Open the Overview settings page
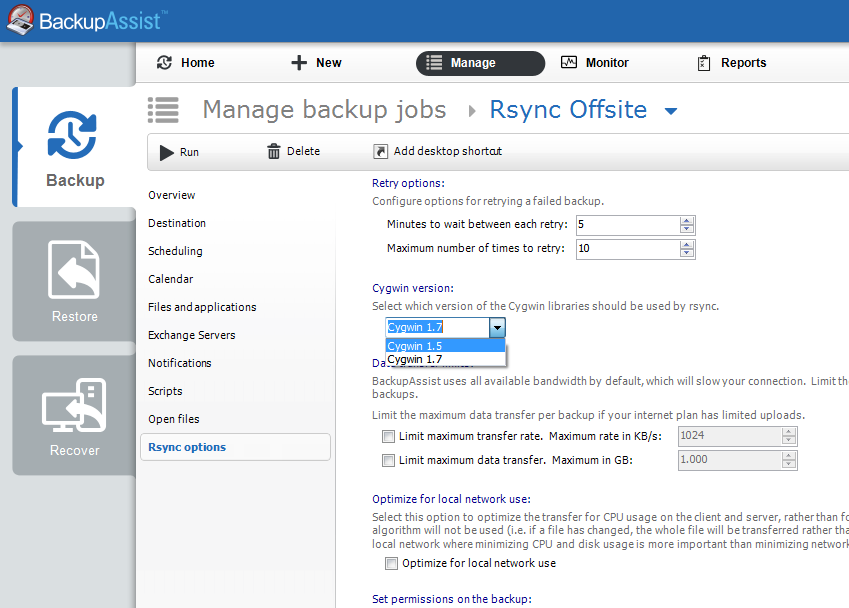Image resolution: width=849 pixels, height=608 pixels. coord(172,195)
